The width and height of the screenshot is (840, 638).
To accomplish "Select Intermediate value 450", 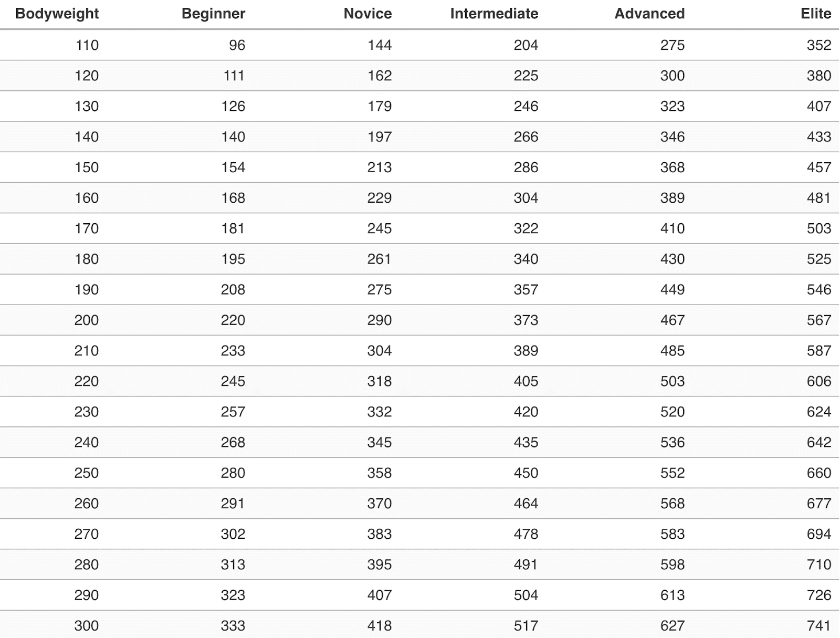I will pyautogui.click(x=526, y=473).
